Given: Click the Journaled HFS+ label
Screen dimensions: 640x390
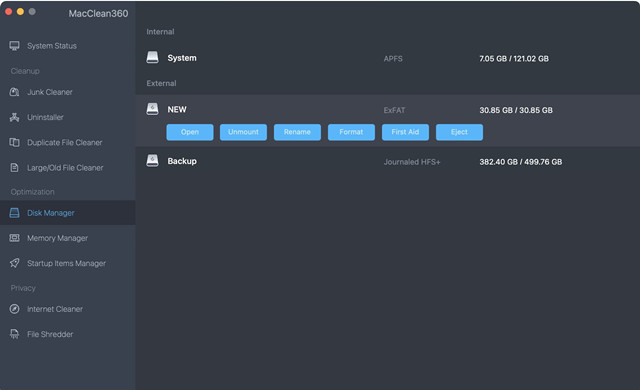Looking at the screenshot, I should [412, 162].
